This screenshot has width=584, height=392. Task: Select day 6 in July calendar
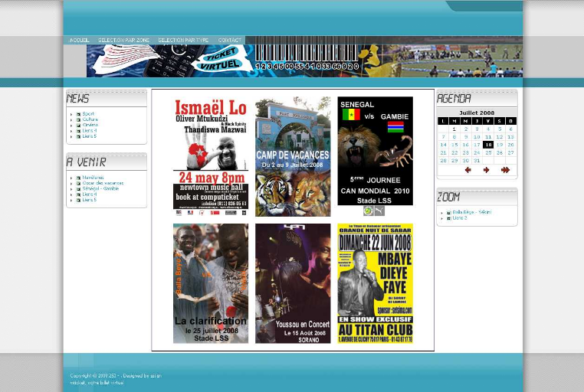point(510,129)
